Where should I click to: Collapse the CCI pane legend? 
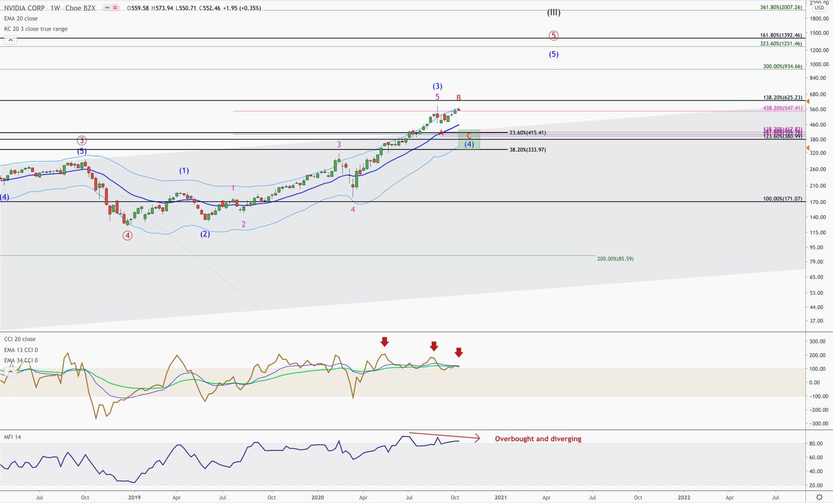10,371
